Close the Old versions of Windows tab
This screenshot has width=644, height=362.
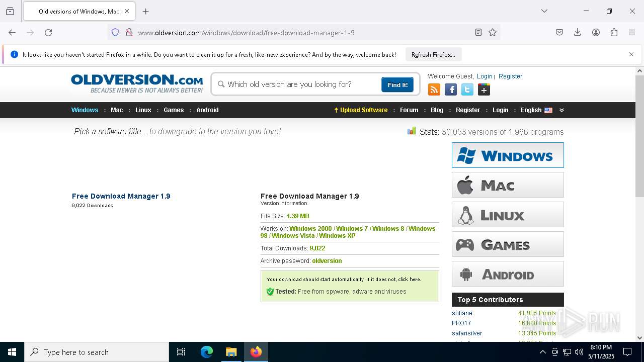(127, 11)
